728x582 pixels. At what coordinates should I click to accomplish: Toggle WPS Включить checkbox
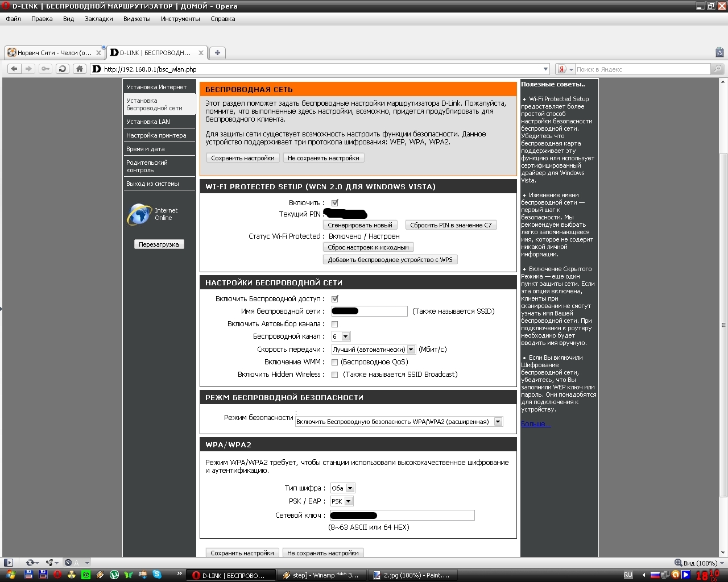pyautogui.click(x=335, y=203)
